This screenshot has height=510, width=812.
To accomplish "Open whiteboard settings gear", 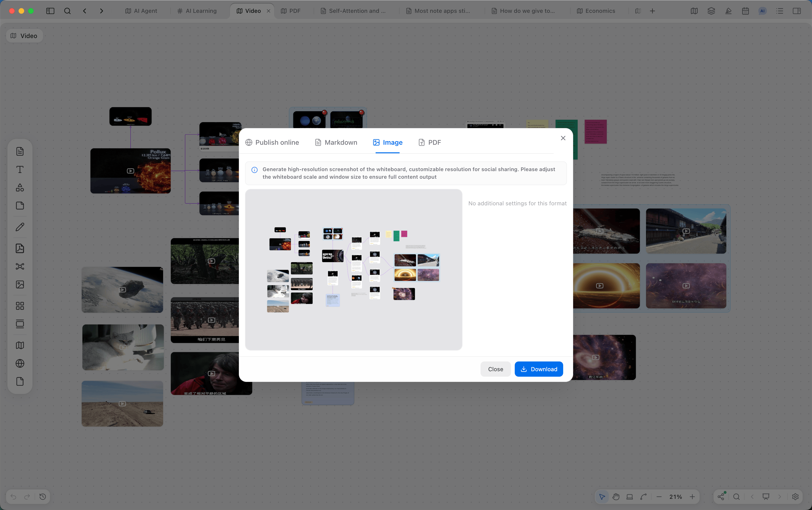I will [795, 496].
